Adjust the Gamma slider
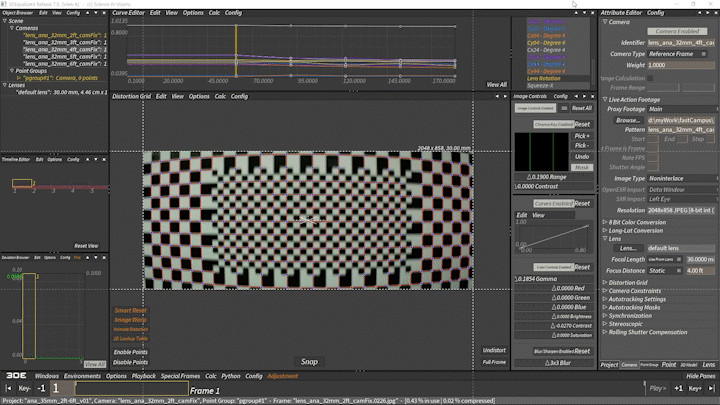 tap(553, 279)
